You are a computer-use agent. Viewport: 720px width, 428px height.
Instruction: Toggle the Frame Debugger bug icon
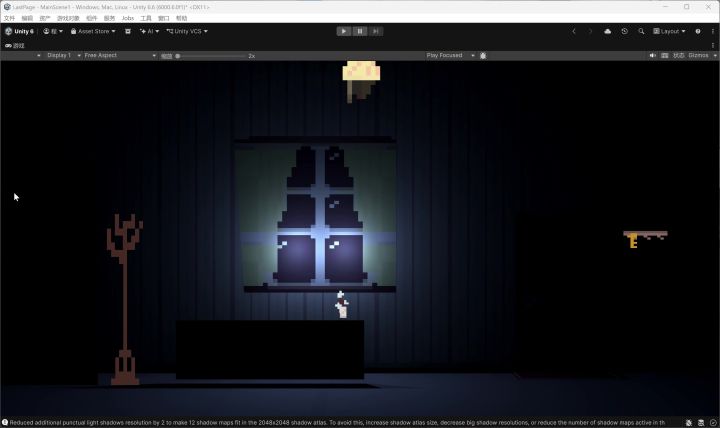[x=483, y=56]
